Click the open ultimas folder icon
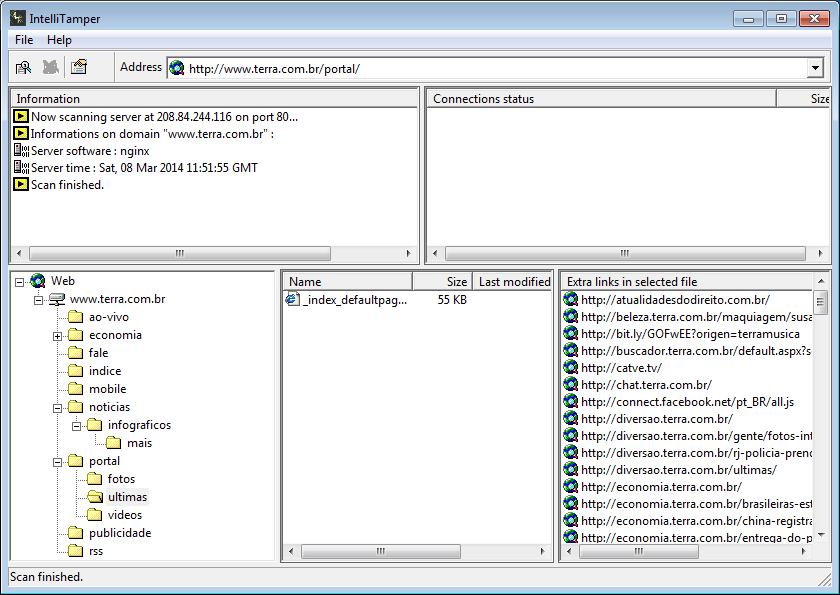This screenshot has width=840, height=595. (x=95, y=497)
